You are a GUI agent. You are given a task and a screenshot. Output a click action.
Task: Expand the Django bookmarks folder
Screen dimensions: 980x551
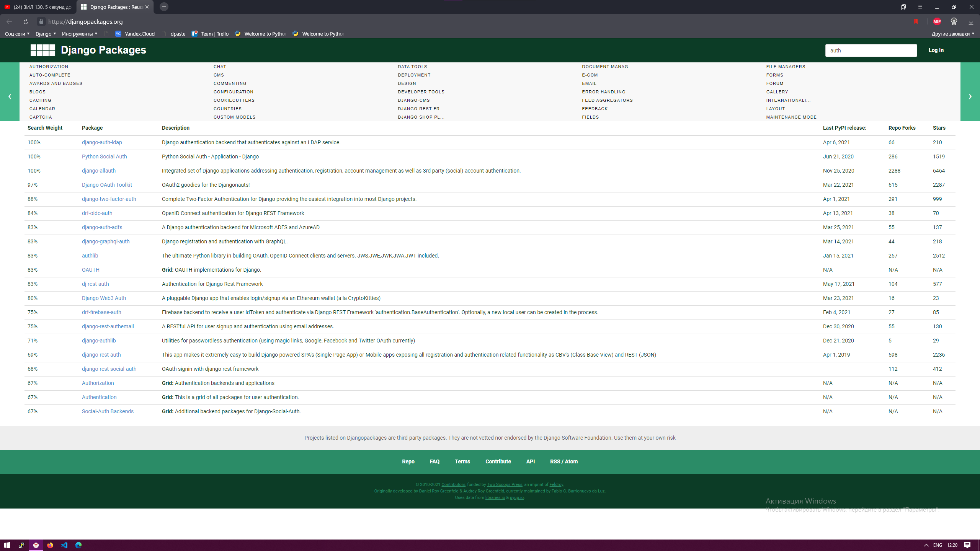(x=46, y=34)
